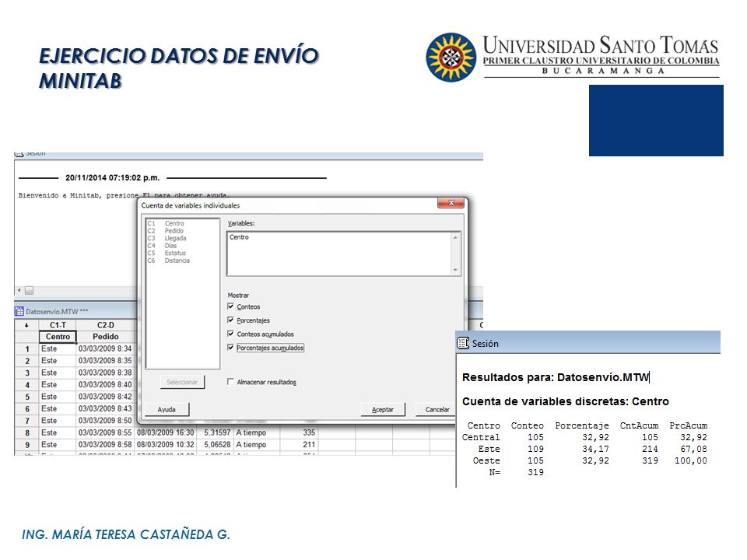This screenshot has width=747, height=560.
Task: Click cell value 5,06528
Action: (x=217, y=445)
